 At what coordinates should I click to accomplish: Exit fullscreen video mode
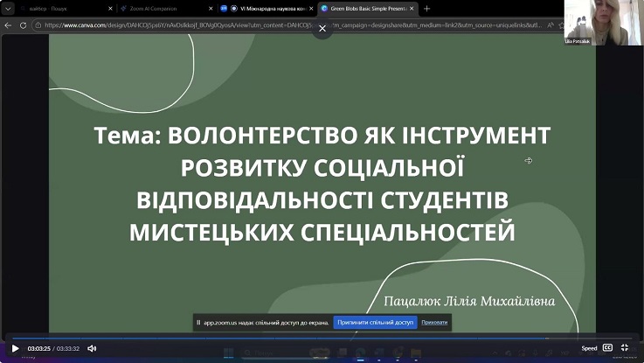tap(625, 348)
